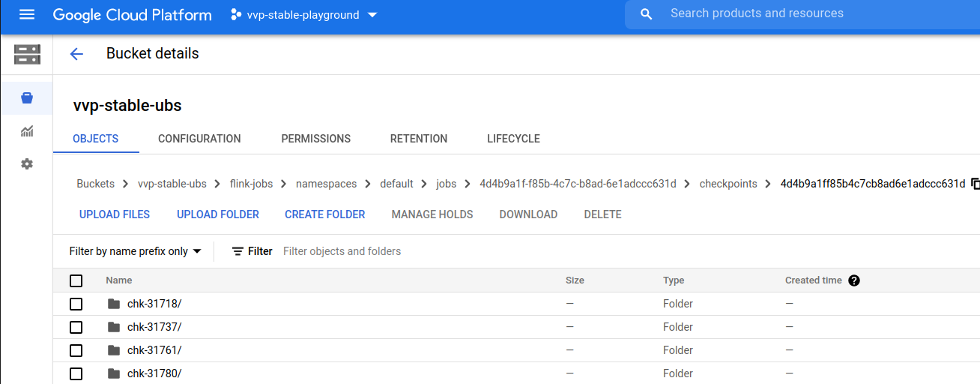The height and width of the screenshot is (384, 980).
Task: Open the Monitoring chart icon in sidebar
Action: point(27,131)
